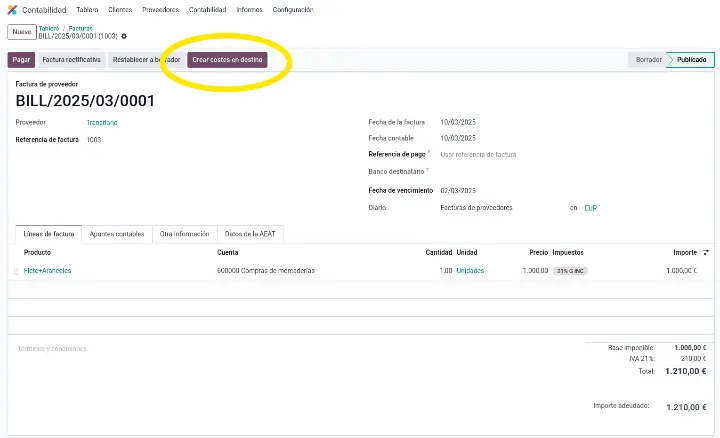Click the Producto column header
Viewport: 720px width, 438px height.
[x=37, y=252]
